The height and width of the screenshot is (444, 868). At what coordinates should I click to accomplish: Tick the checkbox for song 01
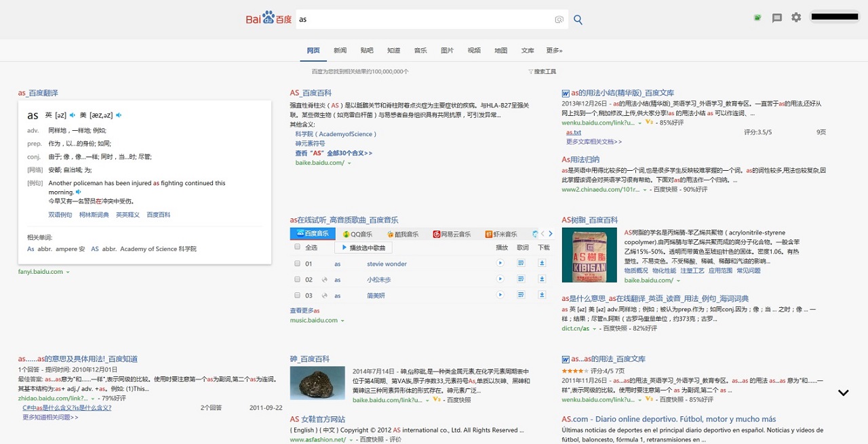[298, 264]
